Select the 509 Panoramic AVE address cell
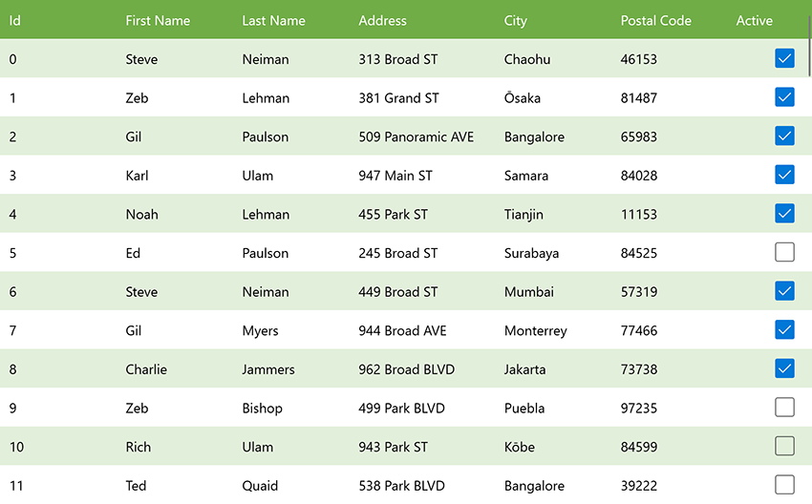Image resolution: width=812 pixels, height=504 pixels. (417, 136)
